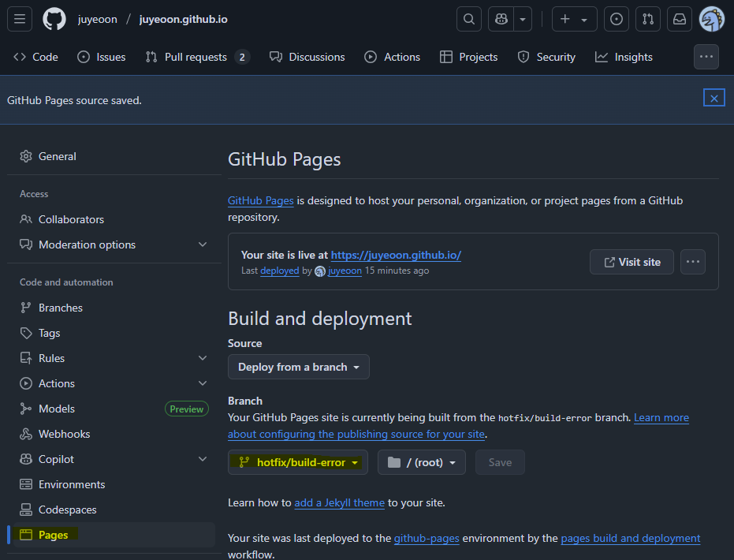The height and width of the screenshot is (560, 734).
Task: Open the 'deployed' link in last deployed line
Action: click(279, 271)
